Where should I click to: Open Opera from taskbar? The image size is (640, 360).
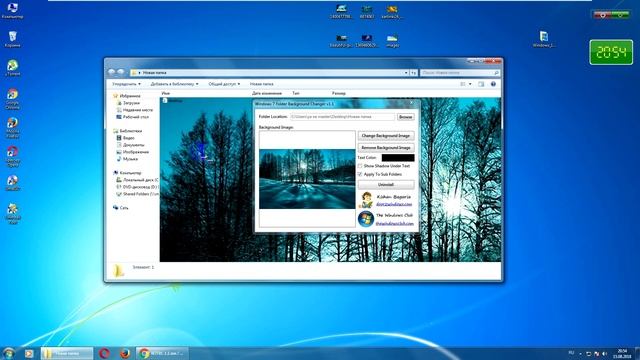click(x=104, y=353)
